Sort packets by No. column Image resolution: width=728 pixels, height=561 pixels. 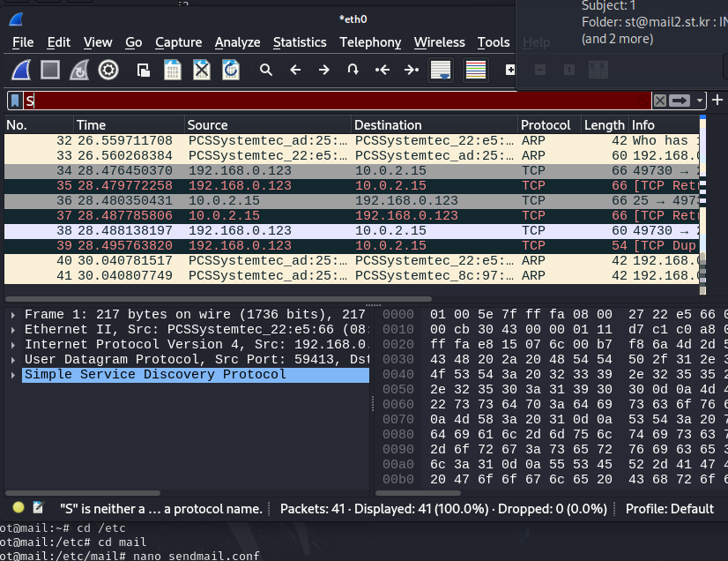(x=39, y=125)
